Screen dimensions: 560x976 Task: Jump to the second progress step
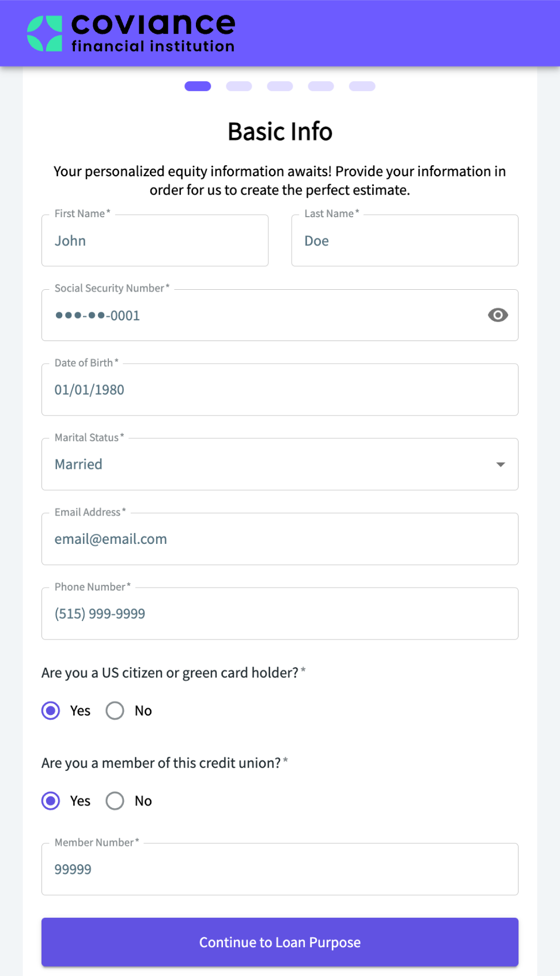tap(239, 86)
